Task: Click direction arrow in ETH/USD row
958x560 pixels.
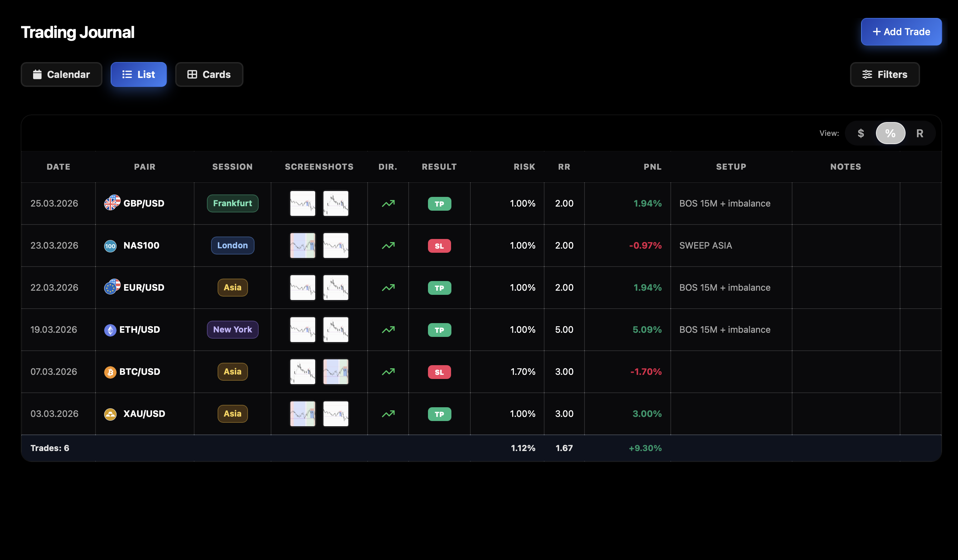Action: pyautogui.click(x=388, y=330)
